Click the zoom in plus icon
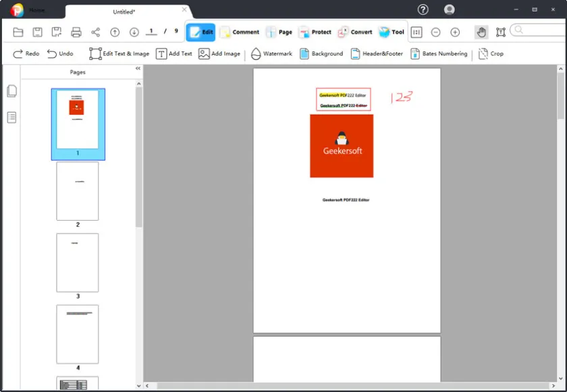 455,32
